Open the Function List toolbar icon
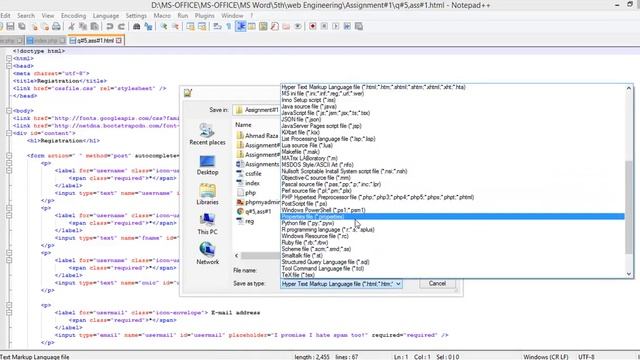 click(x=275, y=27)
